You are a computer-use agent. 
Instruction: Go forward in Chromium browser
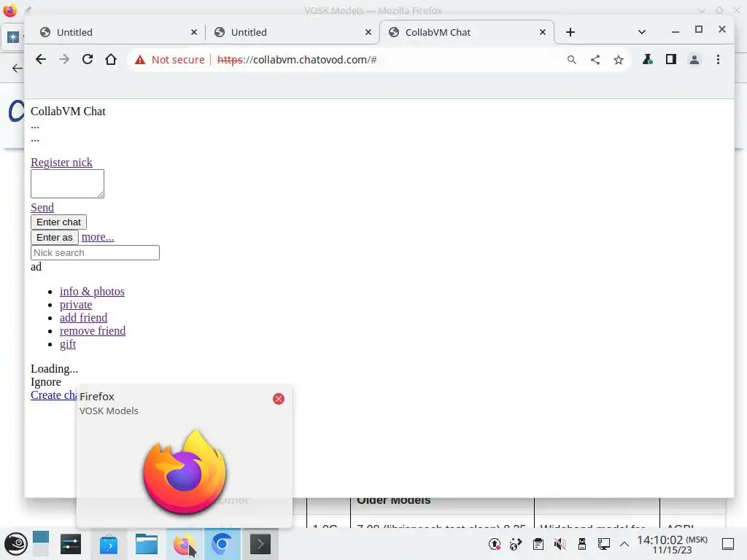[x=64, y=60]
